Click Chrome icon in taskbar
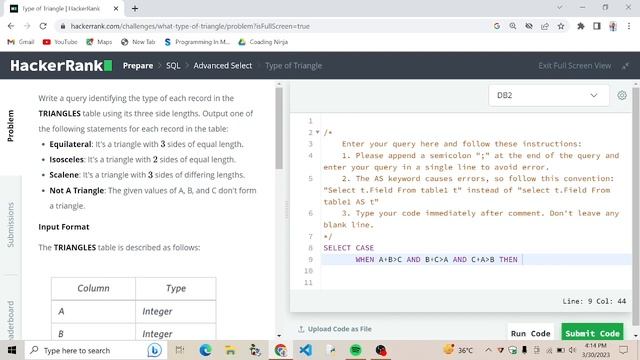The image size is (640, 360). tap(280, 350)
